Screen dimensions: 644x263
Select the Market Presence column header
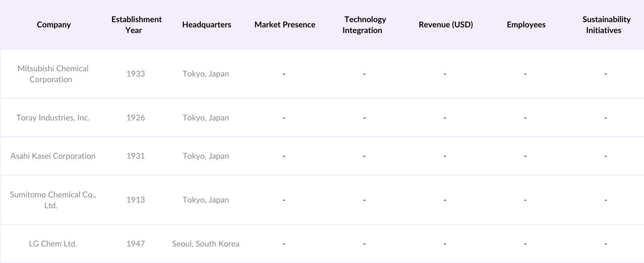point(285,25)
